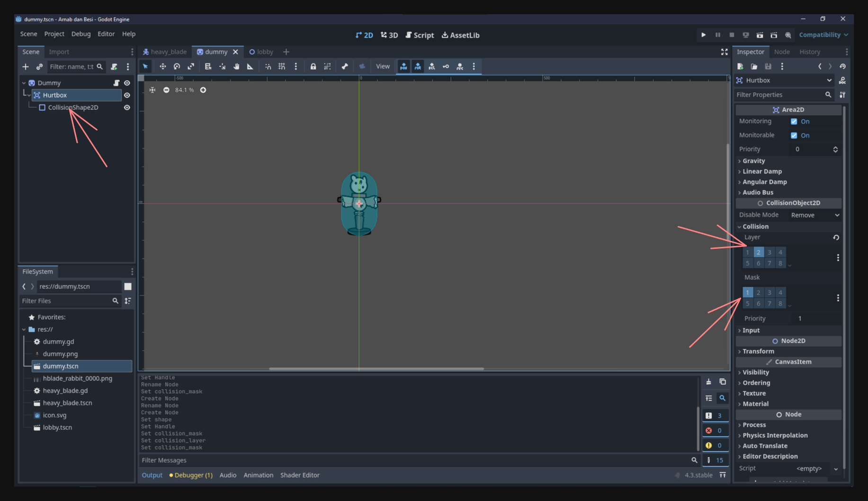Pick the Ruler Mode tool
This screenshot has height=501, width=868.
pos(250,66)
